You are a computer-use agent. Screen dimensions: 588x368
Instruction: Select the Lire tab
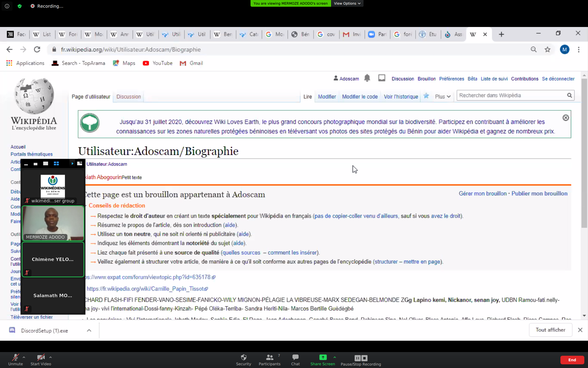[x=307, y=97]
